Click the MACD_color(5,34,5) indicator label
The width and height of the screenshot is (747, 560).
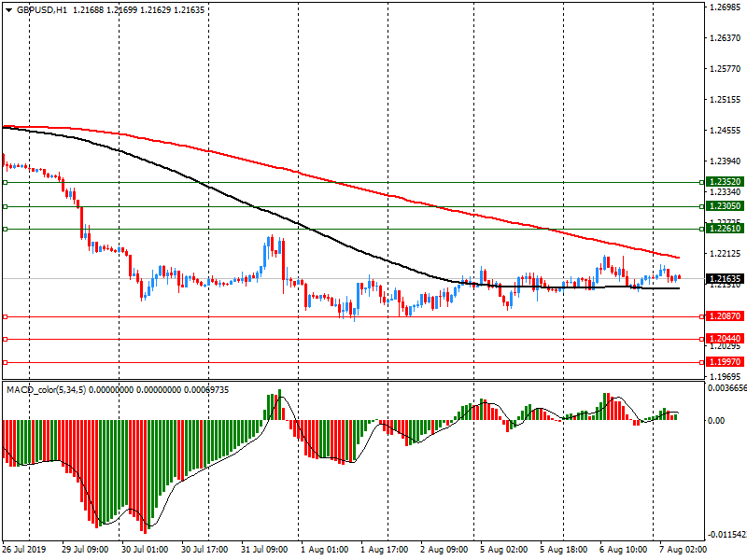pyautogui.click(x=46, y=390)
